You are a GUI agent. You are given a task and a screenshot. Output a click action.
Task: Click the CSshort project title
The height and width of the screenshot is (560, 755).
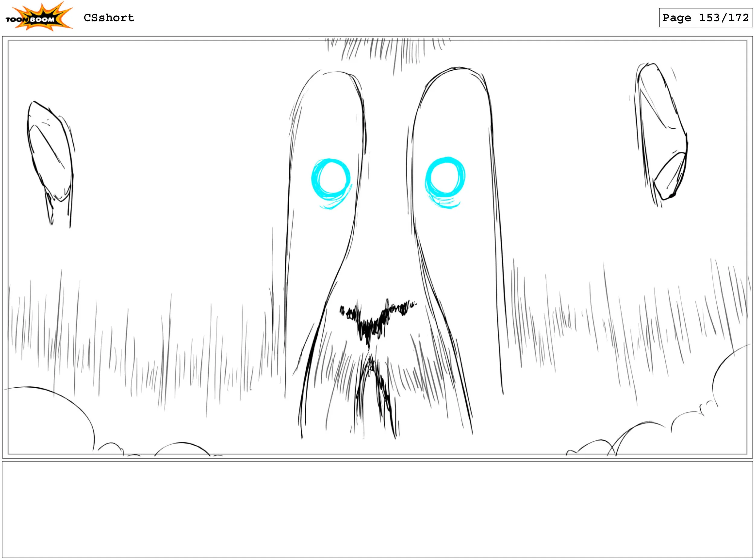[109, 18]
